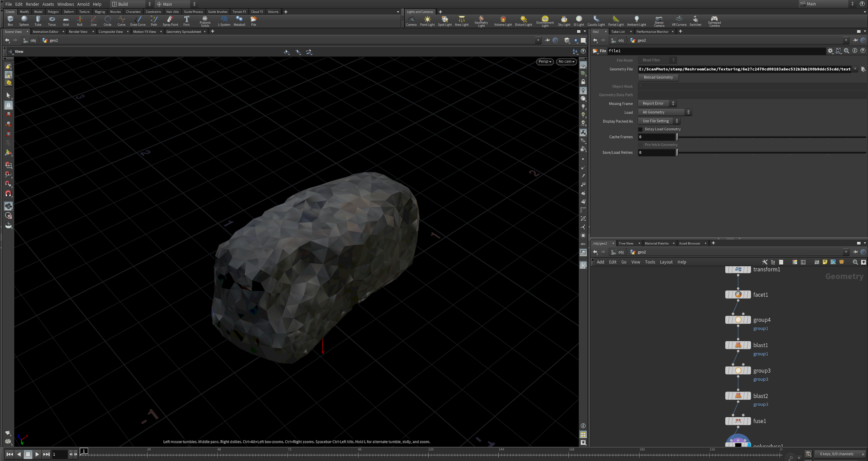868x461 pixels.
Task: Select the blast1 node
Action: pos(738,345)
